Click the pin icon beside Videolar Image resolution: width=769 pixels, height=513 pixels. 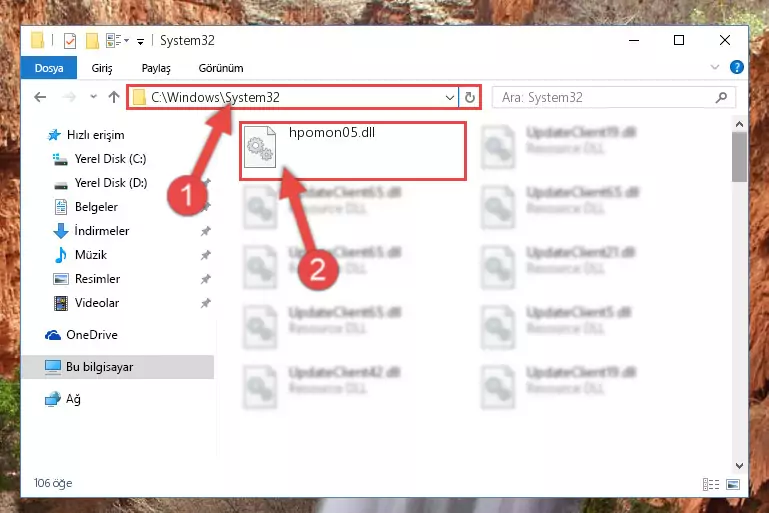[x=205, y=303]
